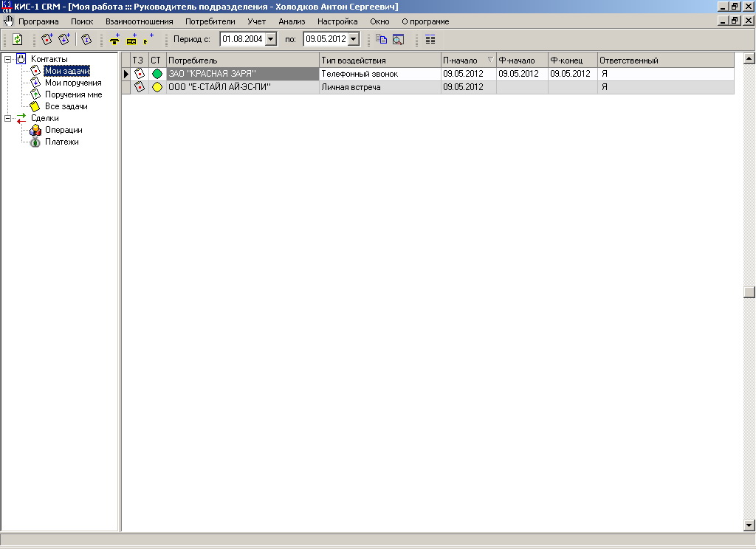Sort by the Ф-конец column header
This screenshot has height=549, width=756.
tap(573, 61)
